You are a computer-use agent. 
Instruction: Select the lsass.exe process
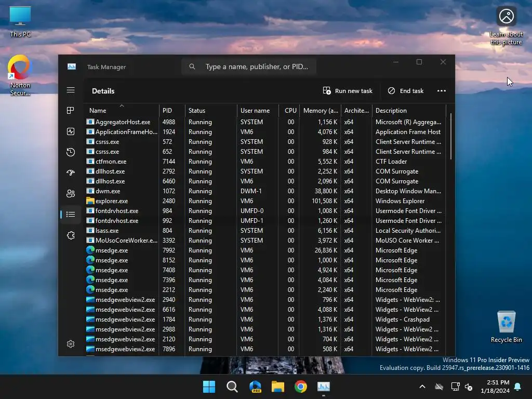point(107,231)
